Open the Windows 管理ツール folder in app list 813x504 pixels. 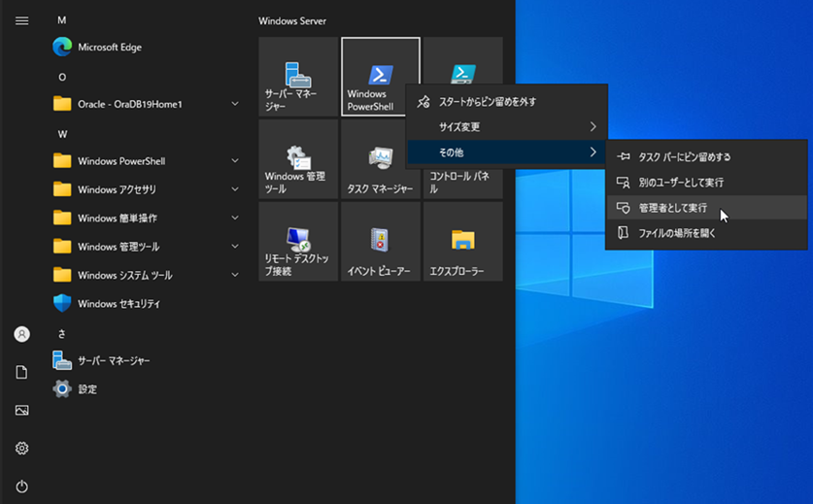click(x=147, y=247)
